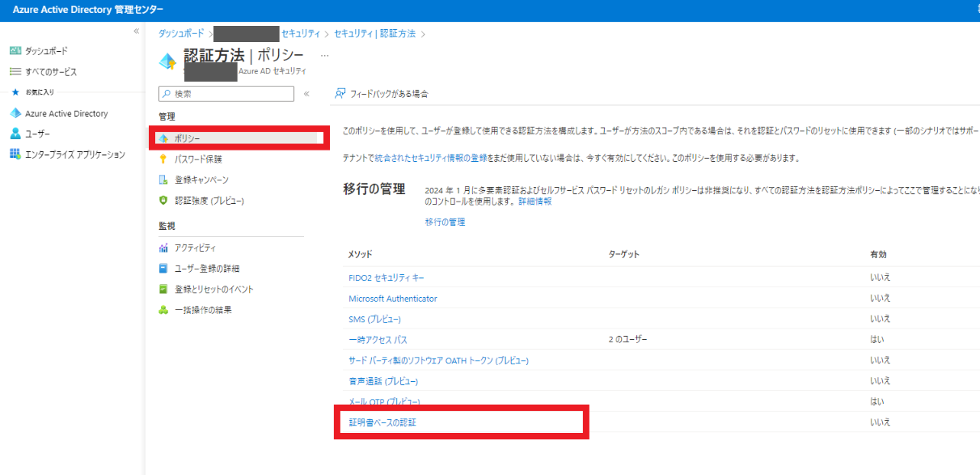Open the SMS (プレビュー) method

pyautogui.click(x=374, y=319)
